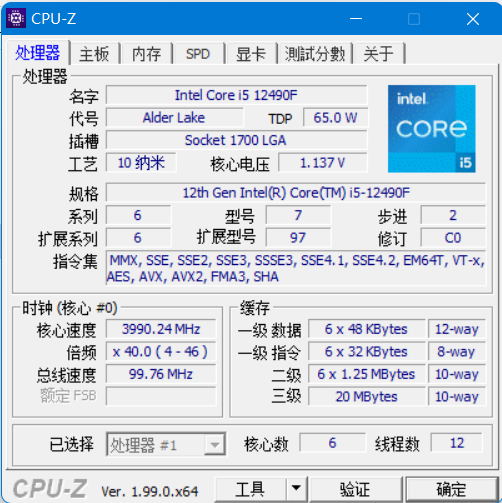Click the 确定 button
The width and height of the screenshot is (502, 503).
click(x=452, y=489)
